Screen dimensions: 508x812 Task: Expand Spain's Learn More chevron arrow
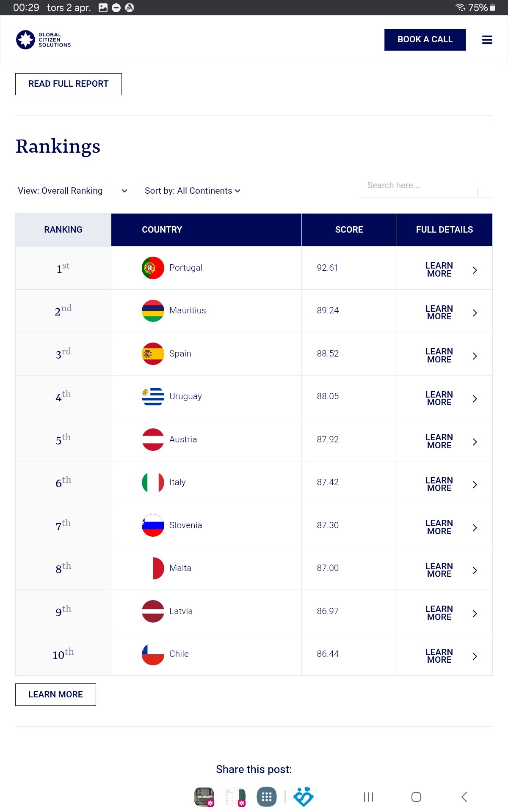tap(475, 356)
